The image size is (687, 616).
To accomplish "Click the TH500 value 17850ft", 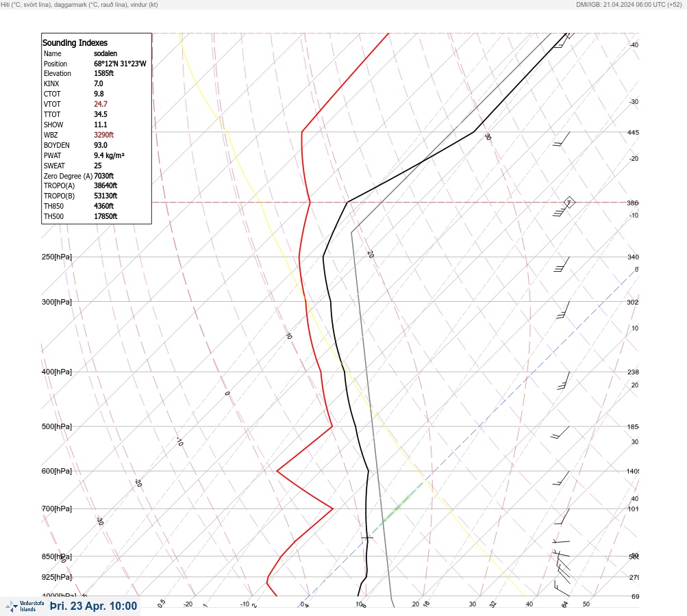I will [105, 216].
